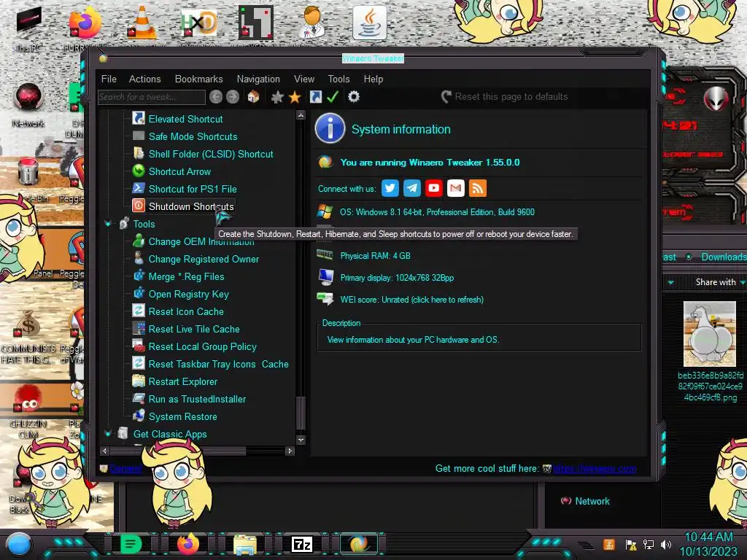Select System Restore tree item
Image resolution: width=747 pixels, height=560 pixels.
pos(182,416)
